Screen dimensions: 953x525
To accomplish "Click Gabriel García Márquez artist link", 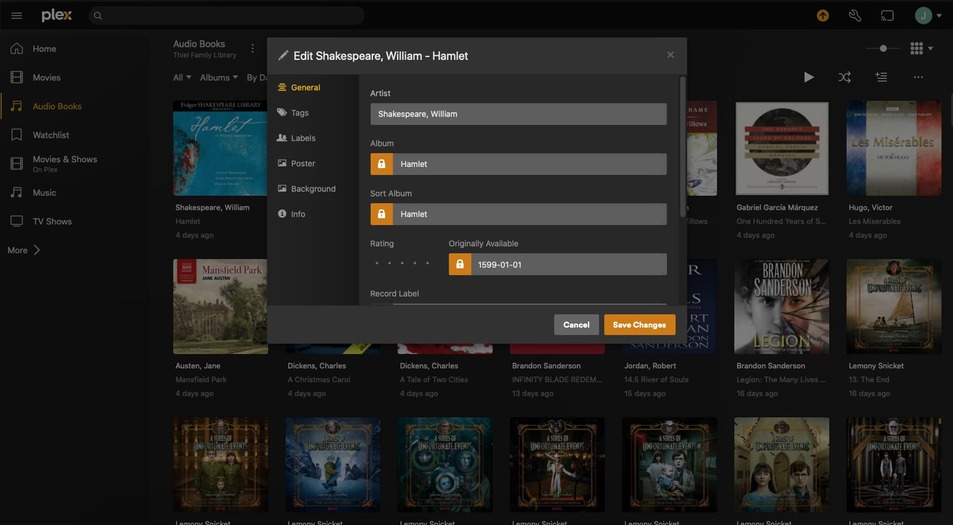I will coord(777,207).
